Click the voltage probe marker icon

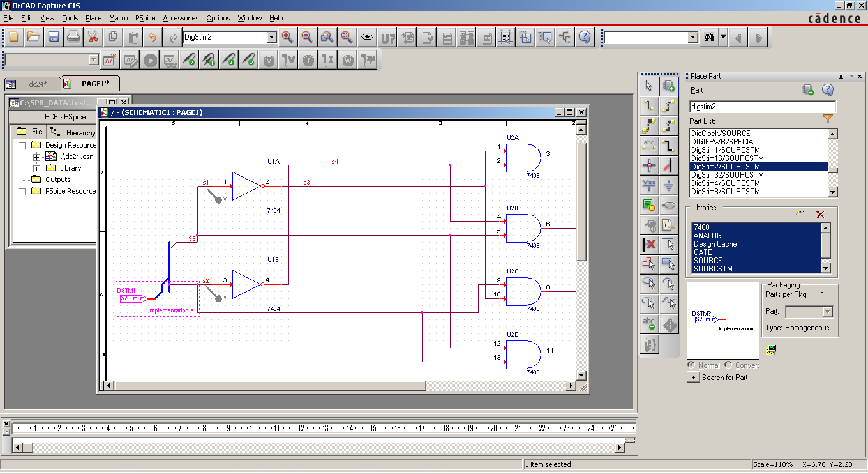(x=189, y=60)
